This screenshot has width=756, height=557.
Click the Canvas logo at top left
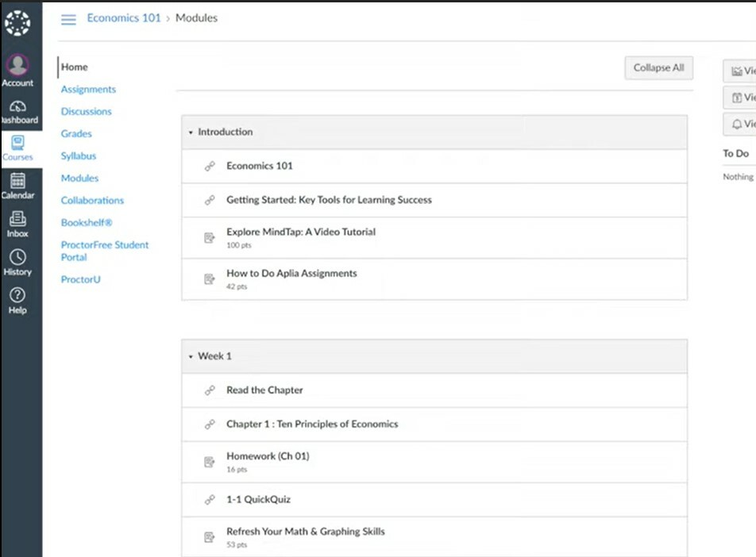17,22
